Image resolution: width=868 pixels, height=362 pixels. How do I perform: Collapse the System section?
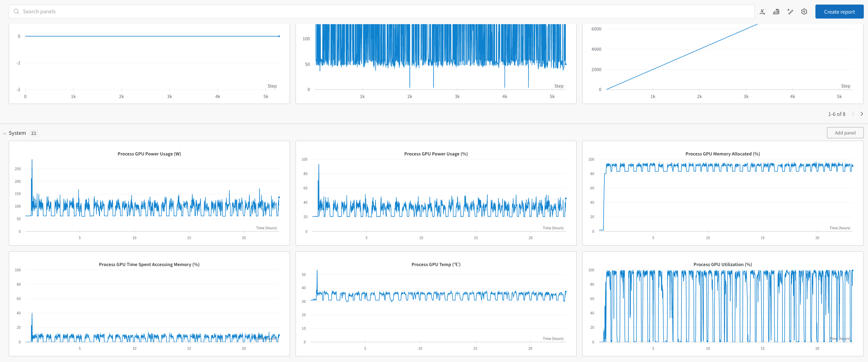(x=5, y=133)
